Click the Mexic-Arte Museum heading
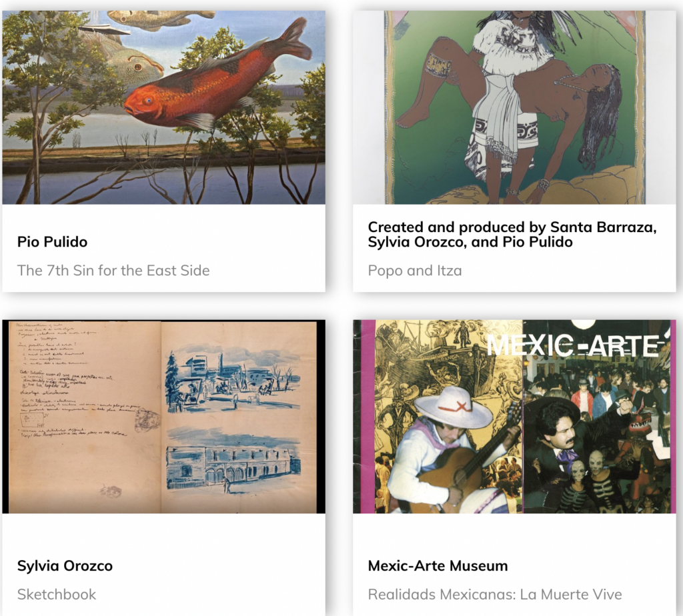Image resolution: width=683 pixels, height=616 pixels. (x=438, y=565)
